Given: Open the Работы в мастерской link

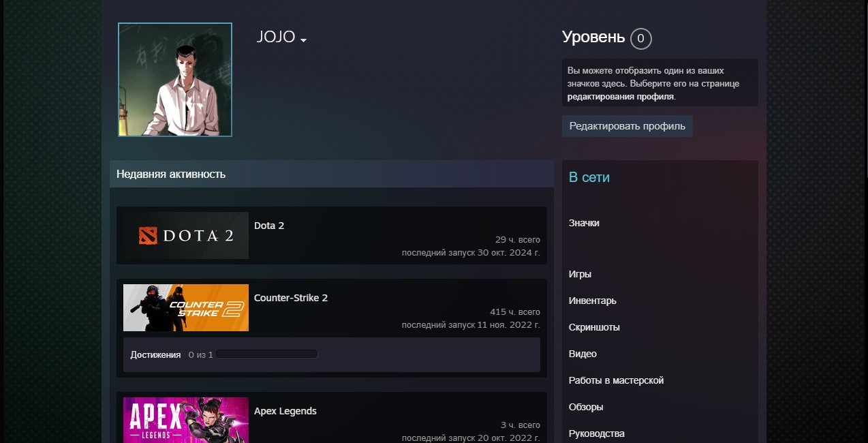Looking at the screenshot, I should (616, 380).
